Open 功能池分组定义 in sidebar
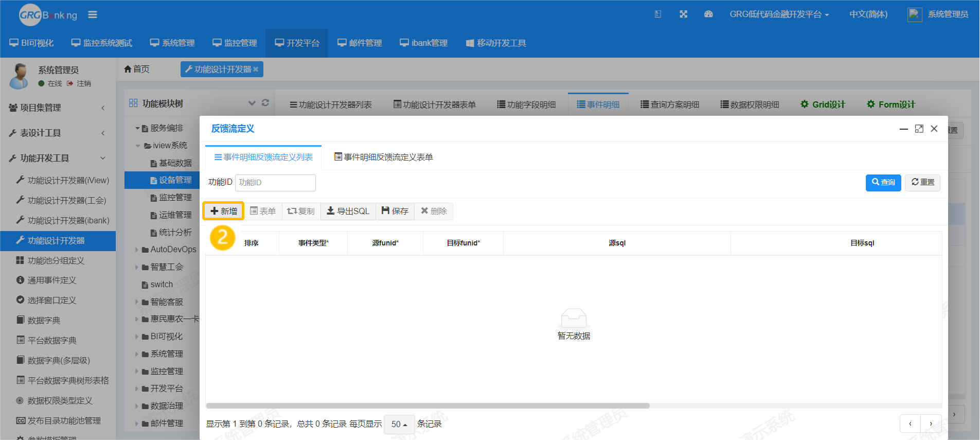Viewport: 980px width, 440px height. click(50, 260)
